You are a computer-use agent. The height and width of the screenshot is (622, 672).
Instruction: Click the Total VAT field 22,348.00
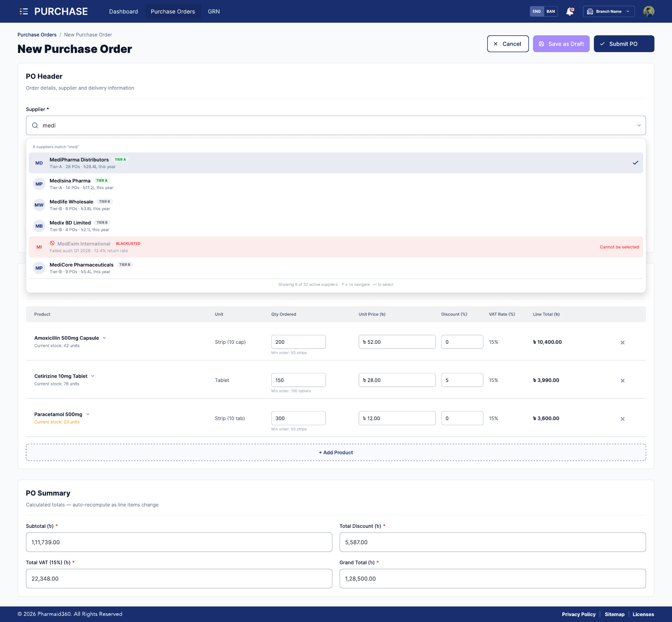(x=179, y=579)
